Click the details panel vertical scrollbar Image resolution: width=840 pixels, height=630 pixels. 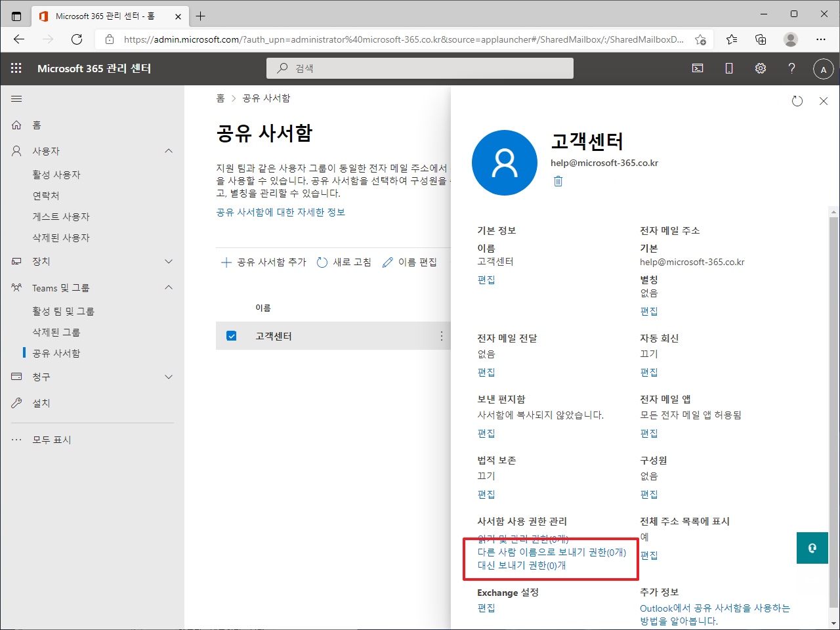click(x=834, y=413)
